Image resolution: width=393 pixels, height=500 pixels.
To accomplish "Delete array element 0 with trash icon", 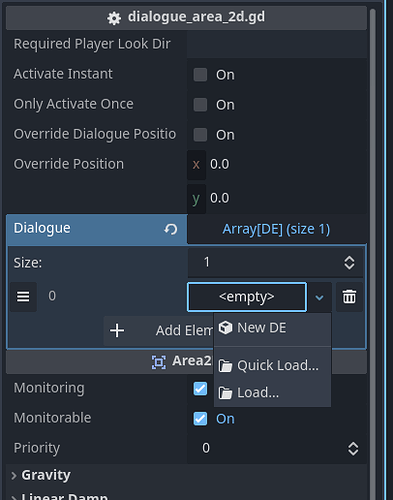I will 349,297.
